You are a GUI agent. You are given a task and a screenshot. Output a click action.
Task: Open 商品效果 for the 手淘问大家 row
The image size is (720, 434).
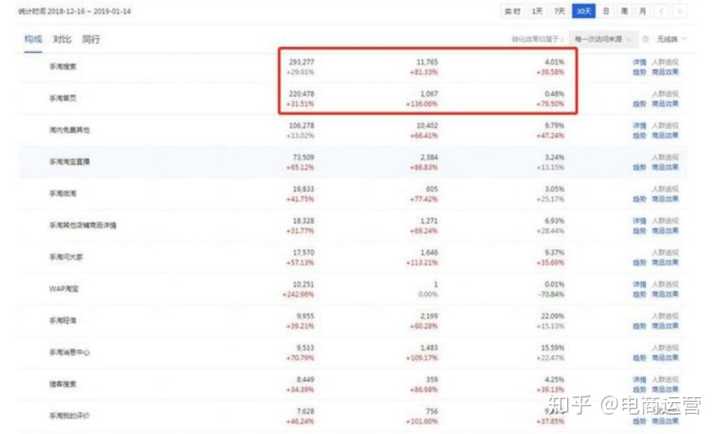[x=665, y=262]
